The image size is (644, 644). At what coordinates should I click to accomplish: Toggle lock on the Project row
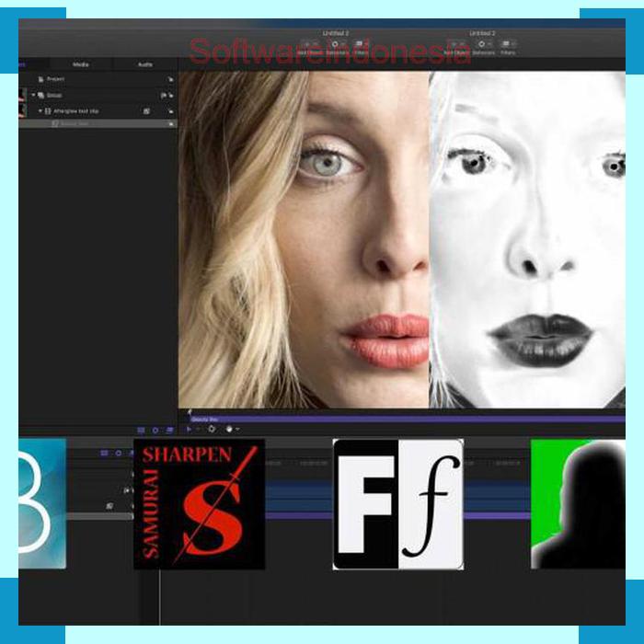tap(170, 79)
